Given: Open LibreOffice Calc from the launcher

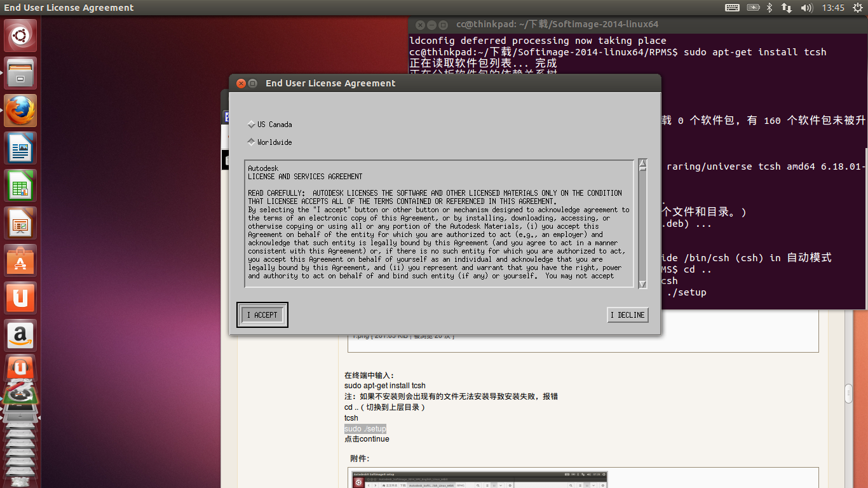Looking at the screenshot, I should tap(21, 186).
